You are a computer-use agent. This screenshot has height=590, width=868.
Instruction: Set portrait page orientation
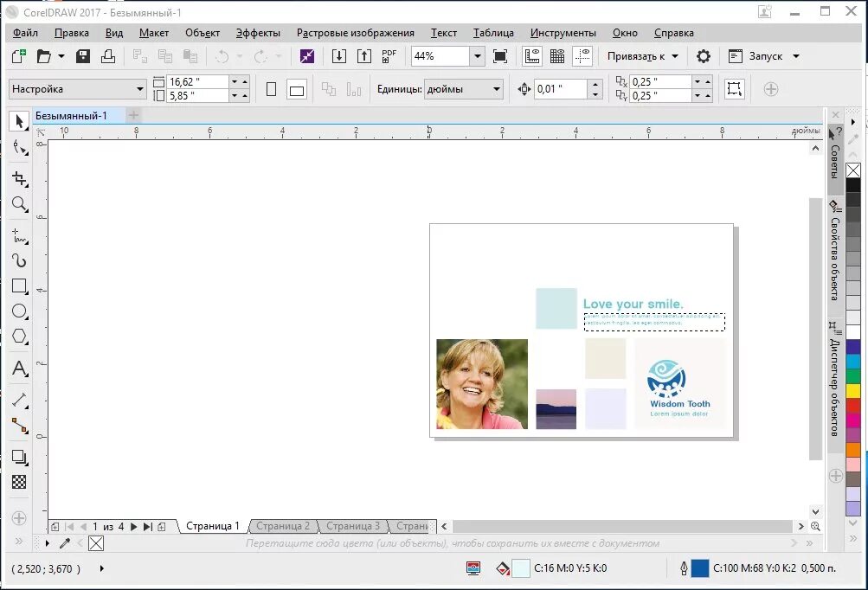coord(271,89)
